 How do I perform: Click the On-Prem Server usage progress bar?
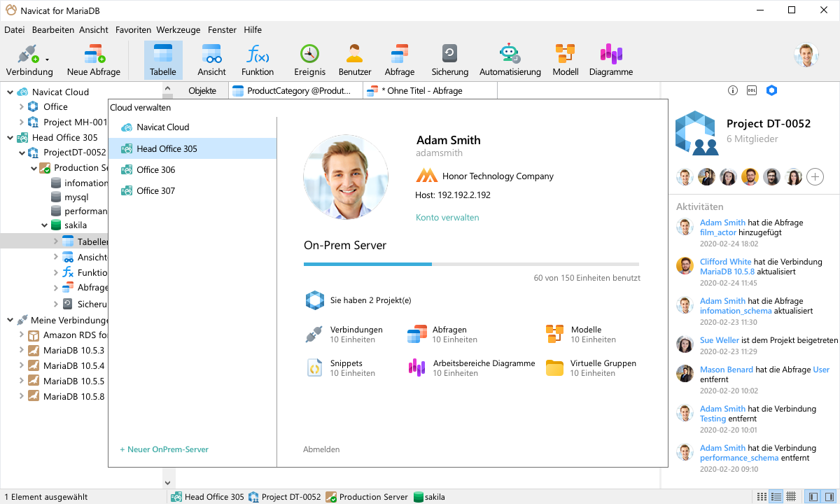(x=471, y=264)
